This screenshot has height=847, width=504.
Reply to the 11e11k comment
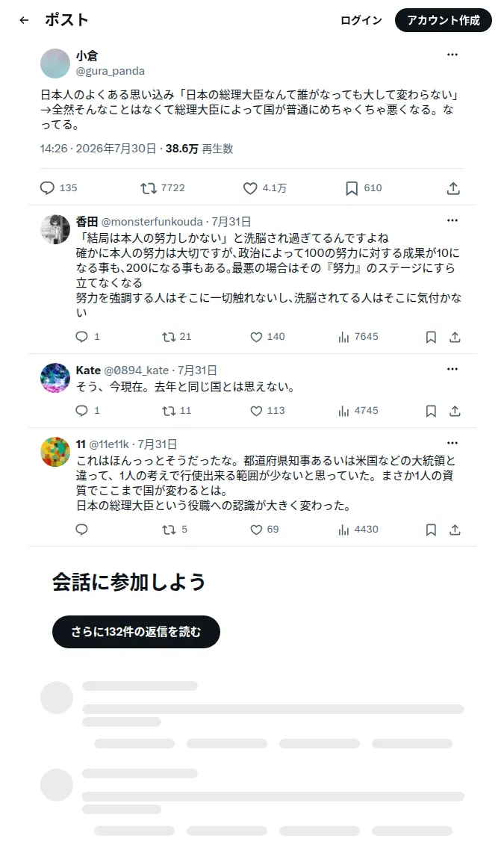point(81,530)
